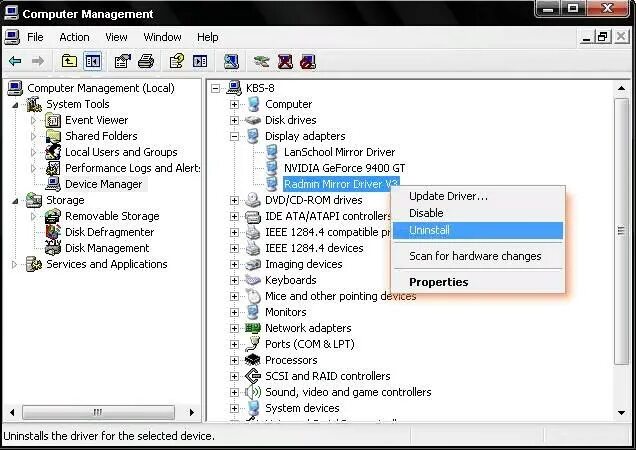Expand the Removable Storage node
The image size is (636, 450).
click(33, 216)
